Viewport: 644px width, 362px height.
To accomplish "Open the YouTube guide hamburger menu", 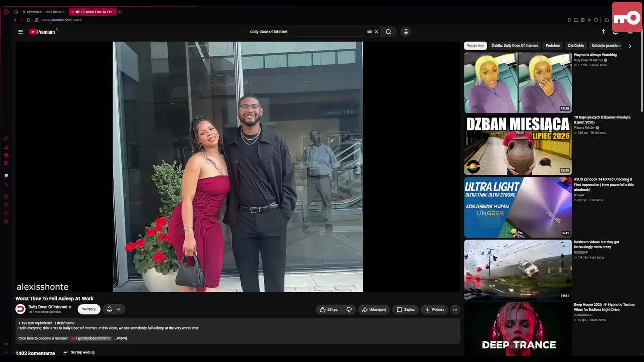I will click(x=20, y=32).
